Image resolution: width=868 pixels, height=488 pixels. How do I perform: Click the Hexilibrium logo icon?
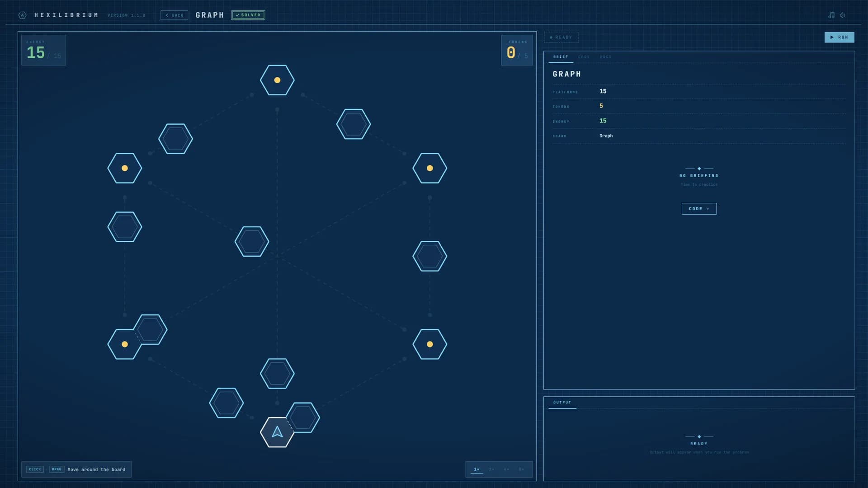22,15
